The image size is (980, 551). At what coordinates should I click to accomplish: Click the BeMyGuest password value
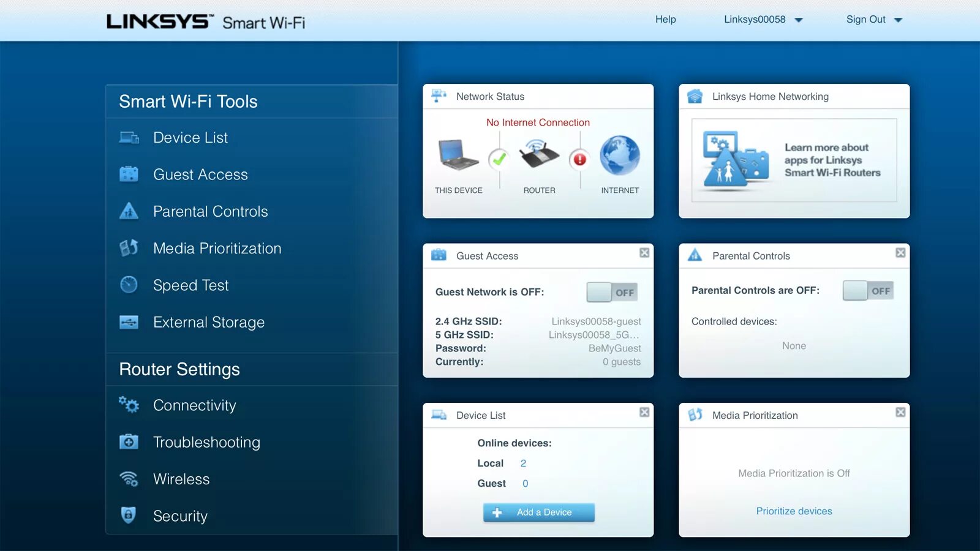[614, 348]
